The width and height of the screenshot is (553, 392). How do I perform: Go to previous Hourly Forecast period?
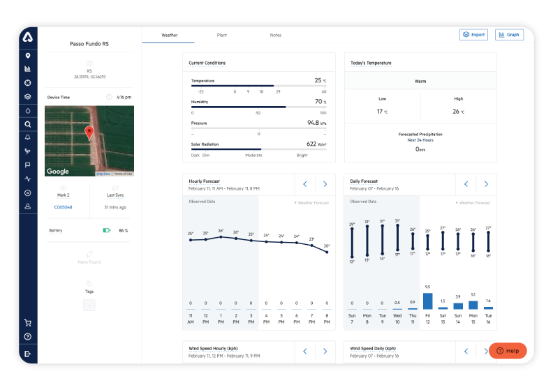304,184
